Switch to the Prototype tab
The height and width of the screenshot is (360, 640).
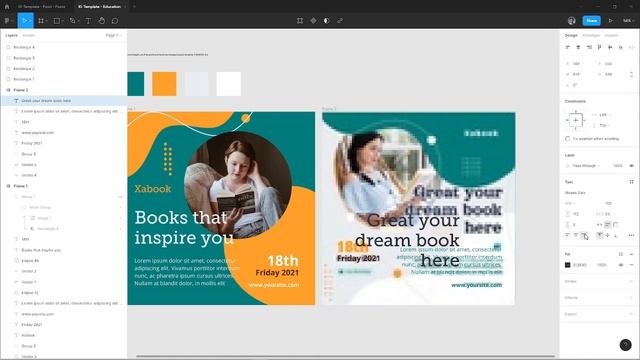591,36
